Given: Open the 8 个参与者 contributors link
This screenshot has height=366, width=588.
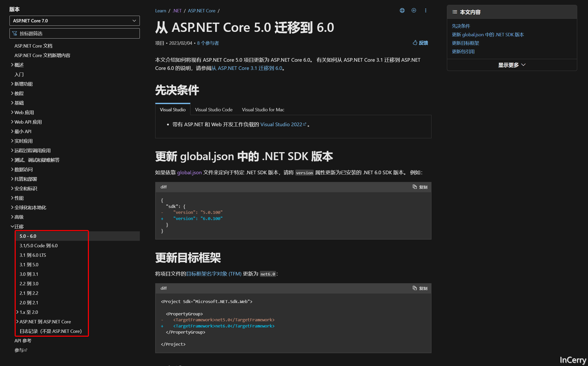Looking at the screenshot, I should click(x=208, y=43).
